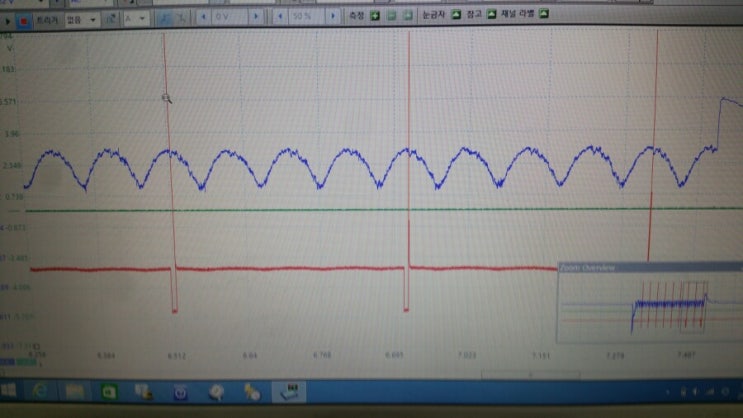This screenshot has width=743, height=418.
Task: Decrease pre-trigger percentage with left arrow
Action: pyautogui.click(x=280, y=17)
